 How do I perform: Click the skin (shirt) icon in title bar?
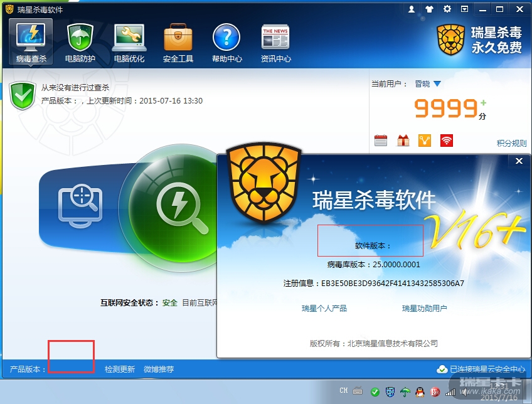tap(429, 9)
